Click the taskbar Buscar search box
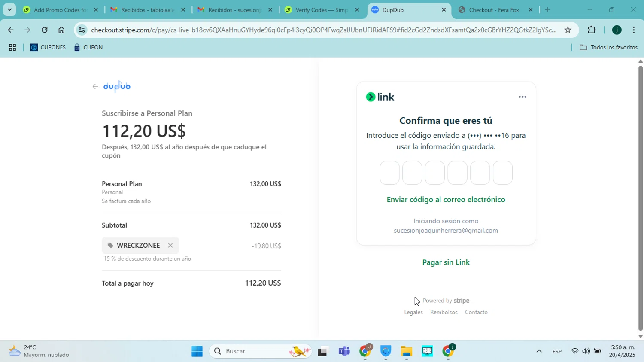 tap(261, 351)
